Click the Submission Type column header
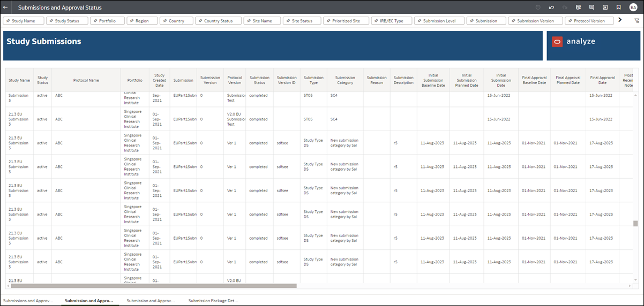 (313, 80)
